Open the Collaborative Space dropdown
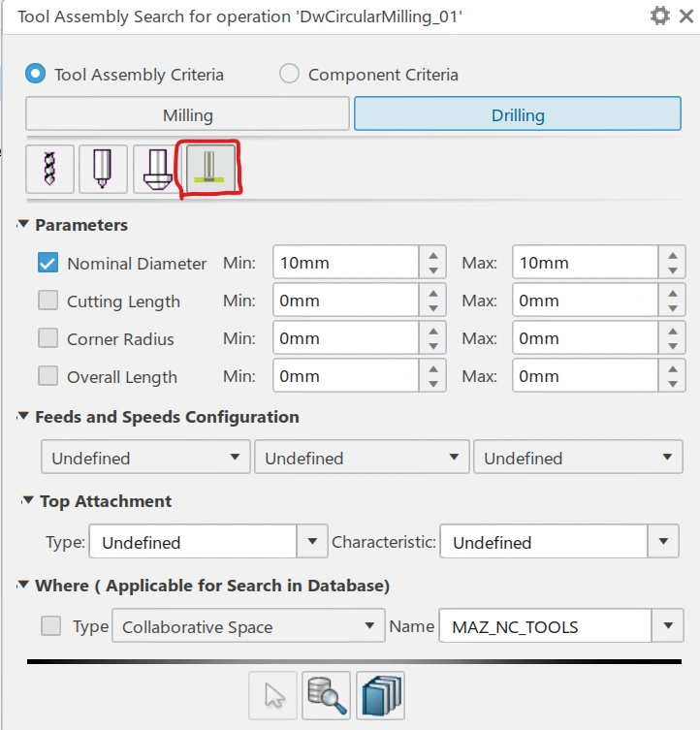 coord(367,626)
